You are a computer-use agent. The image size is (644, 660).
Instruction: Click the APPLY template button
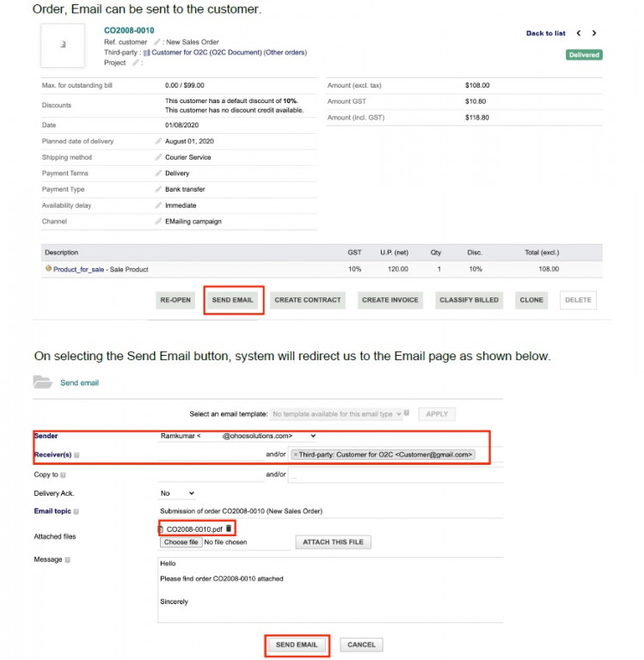[x=437, y=413]
